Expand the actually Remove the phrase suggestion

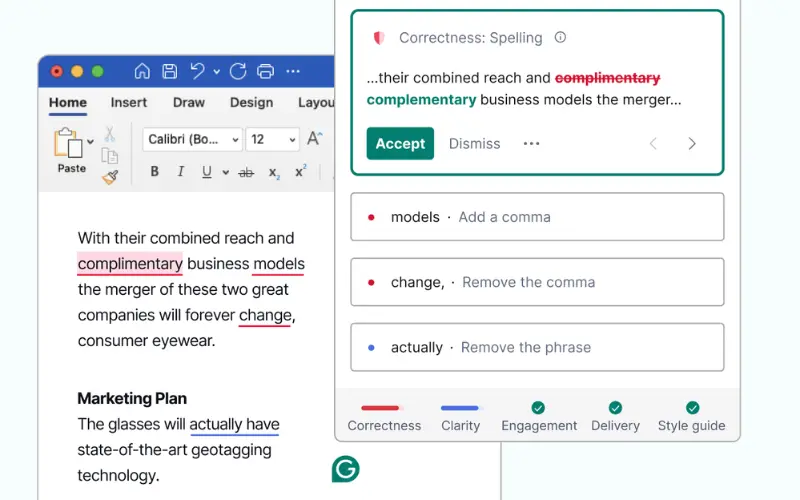pyautogui.click(x=537, y=347)
